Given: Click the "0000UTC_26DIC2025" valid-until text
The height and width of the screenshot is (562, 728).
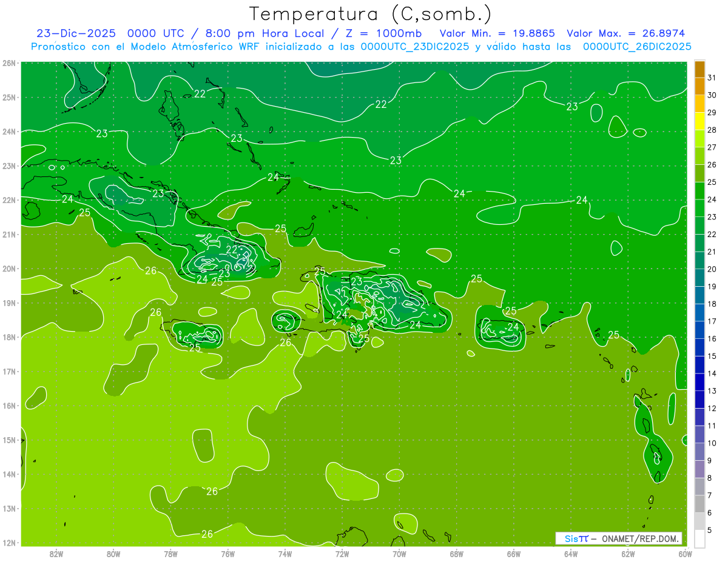Looking at the screenshot, I should [x=637, y=47].
